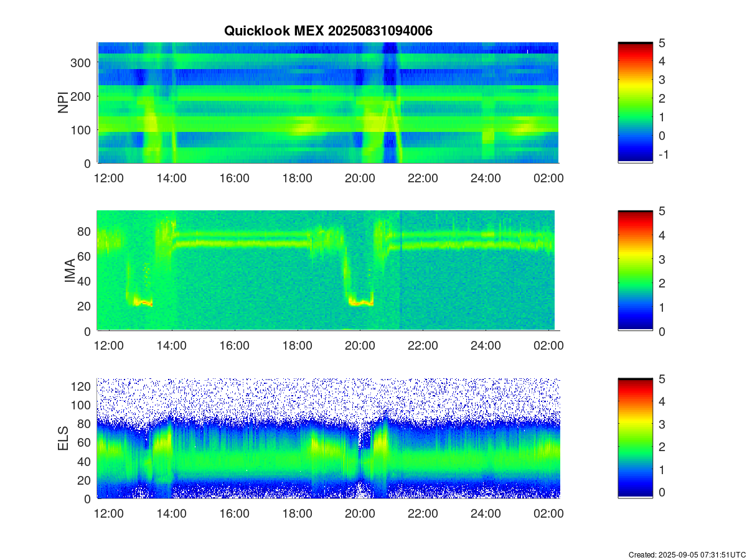Screen dimensions: 747x560
Task: Click the 14:00 tick under the ELS panel
Action: [171, 514]
